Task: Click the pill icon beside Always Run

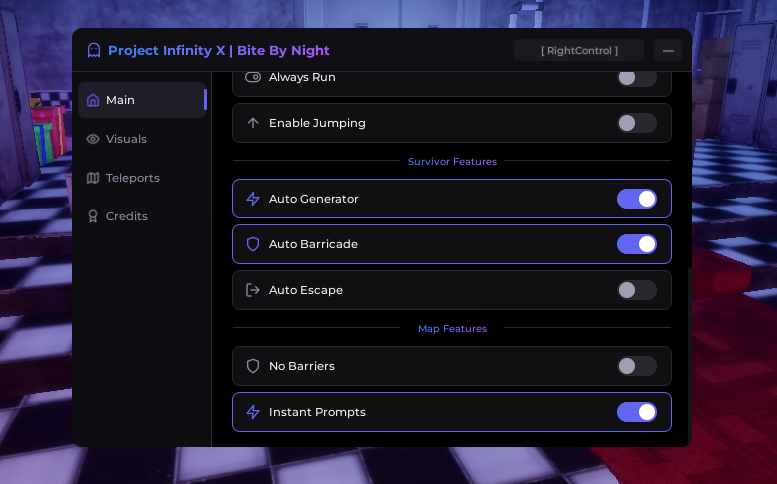Action: coord(253,77)
